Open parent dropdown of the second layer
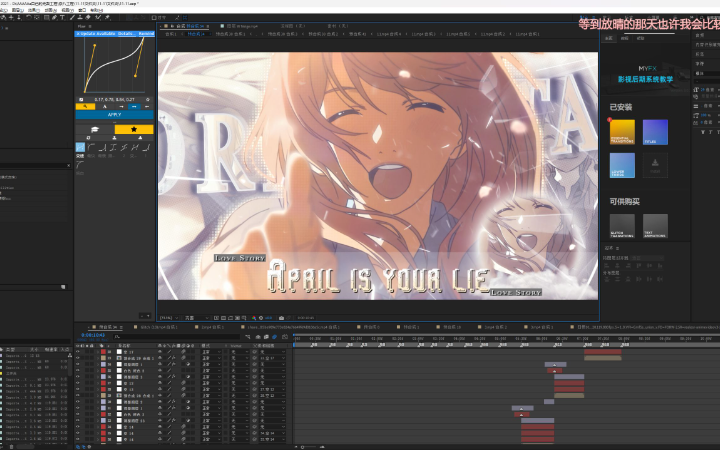Screen dimensions: 720x450 pyautogui.click(x=273, y=358)
